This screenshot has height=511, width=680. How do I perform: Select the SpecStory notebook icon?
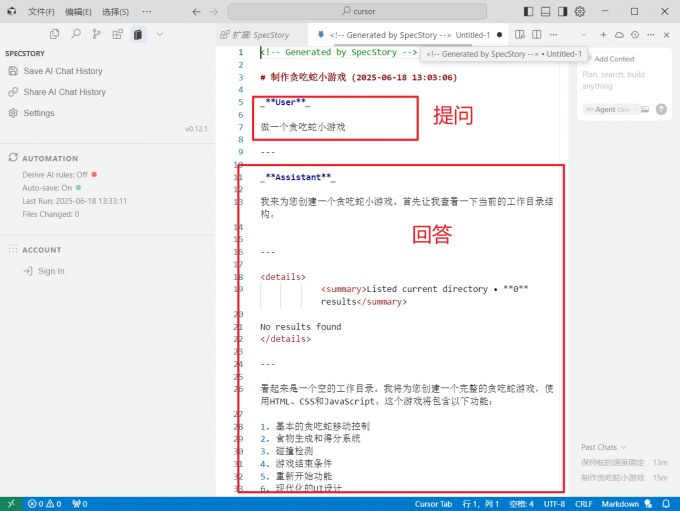point(138,34)
